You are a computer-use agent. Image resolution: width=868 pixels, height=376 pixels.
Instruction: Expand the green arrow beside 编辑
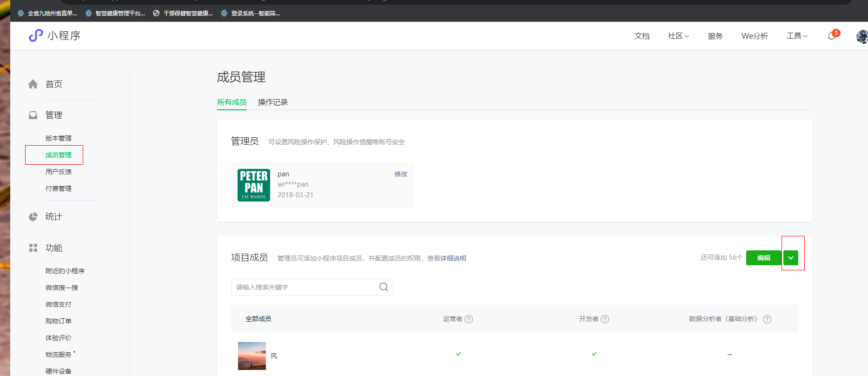click(791, 258)
